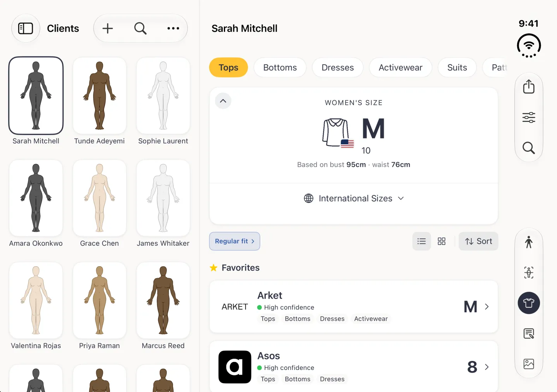Open Asos size details chevron

(x=487, y=367)
